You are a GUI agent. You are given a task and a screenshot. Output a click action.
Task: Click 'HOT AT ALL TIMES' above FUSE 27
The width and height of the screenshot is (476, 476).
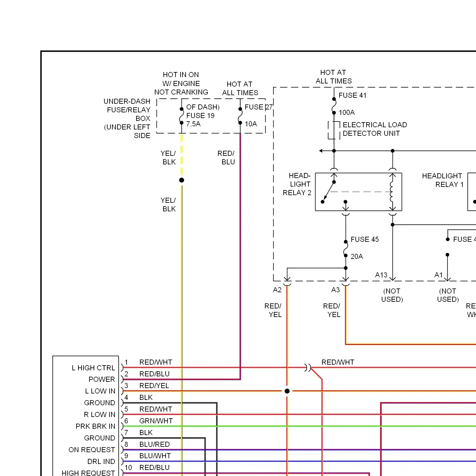pyautogui.click(x=240, y=89)
